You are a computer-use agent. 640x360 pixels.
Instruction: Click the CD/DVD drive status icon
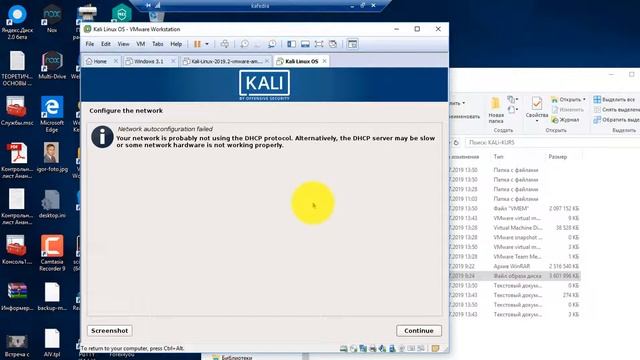pyautogui.click(x=353, y=349)
